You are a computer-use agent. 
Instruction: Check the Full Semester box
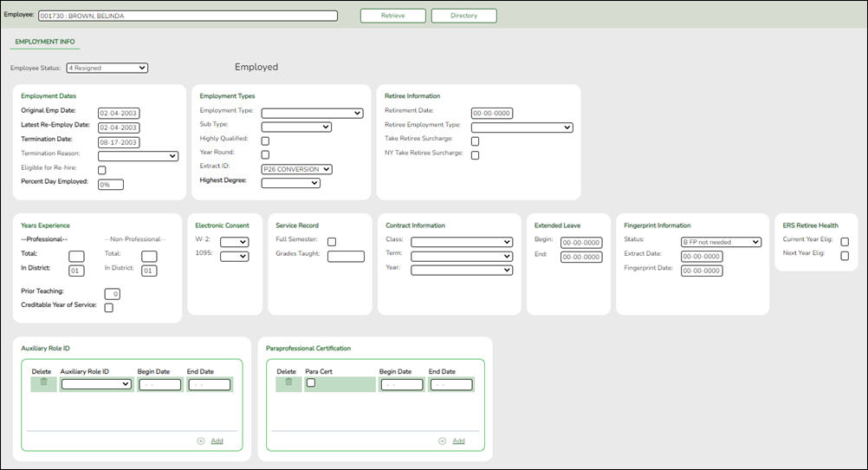[x=332, y=242]
